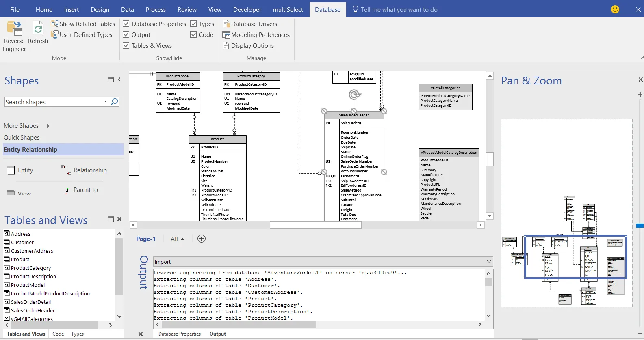
Task: Click the smiley feedback icon
Action: pos(615,9)
